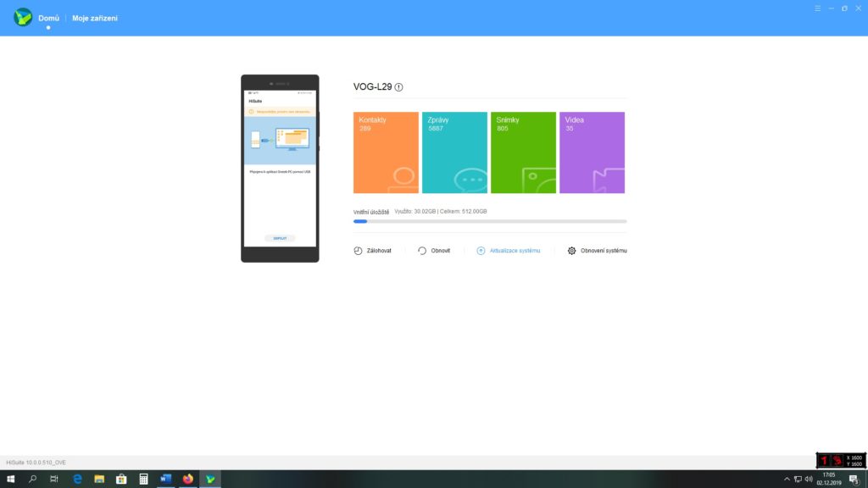The image size is (868, 488).
Task: Click the button at bottom of phone preview
Action: [280, 238]
